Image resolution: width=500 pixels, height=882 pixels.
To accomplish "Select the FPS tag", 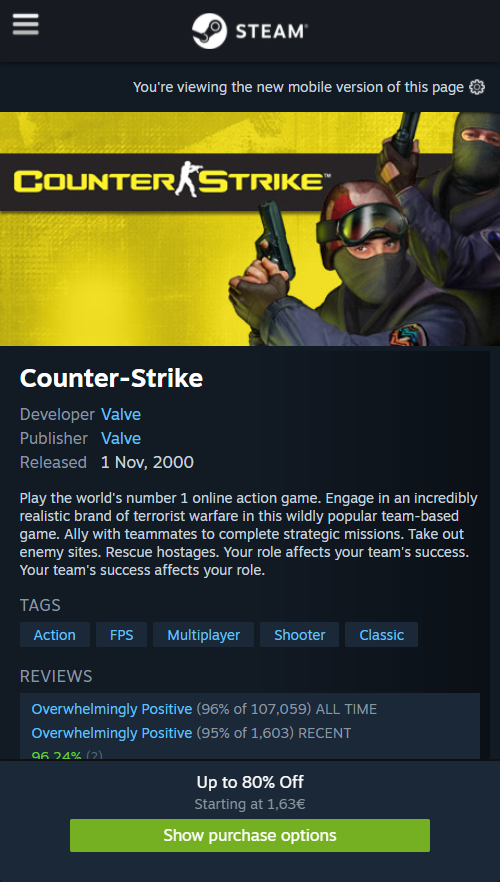I will pyautogui.click(x=121, y=634).
